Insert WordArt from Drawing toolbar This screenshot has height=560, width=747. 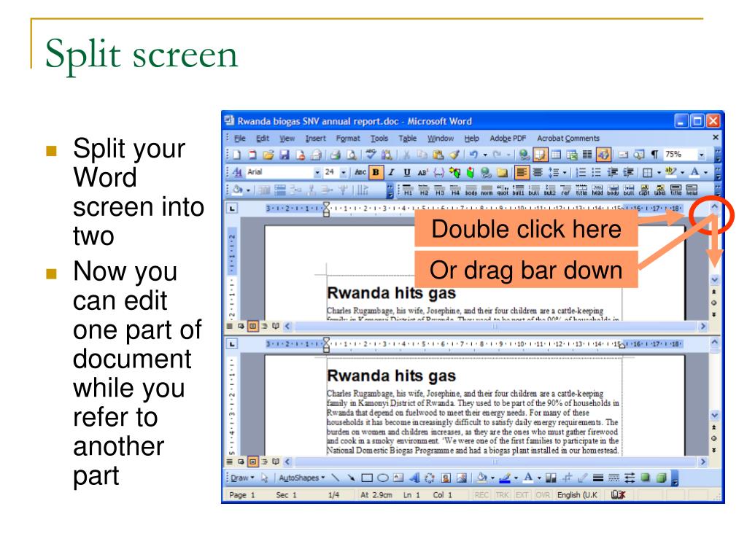(414, 478)
